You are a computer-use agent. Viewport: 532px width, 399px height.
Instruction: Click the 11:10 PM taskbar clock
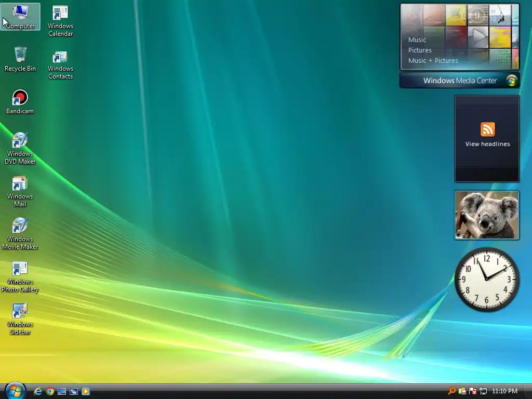504,391
